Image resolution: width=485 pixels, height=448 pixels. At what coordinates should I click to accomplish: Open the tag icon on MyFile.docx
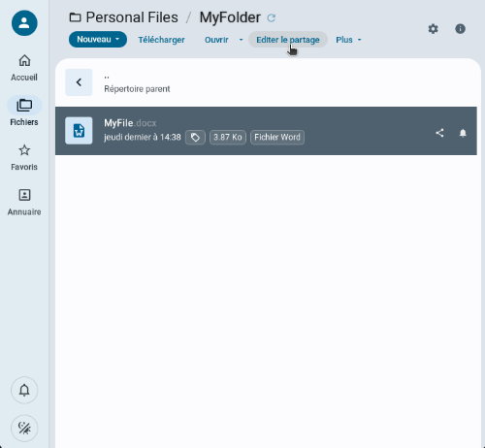(195, 138)
